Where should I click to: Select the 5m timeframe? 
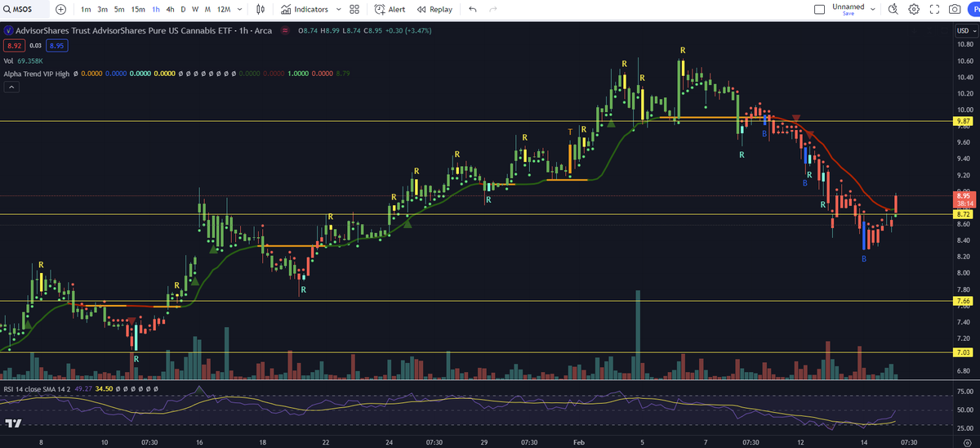(119, 9)
